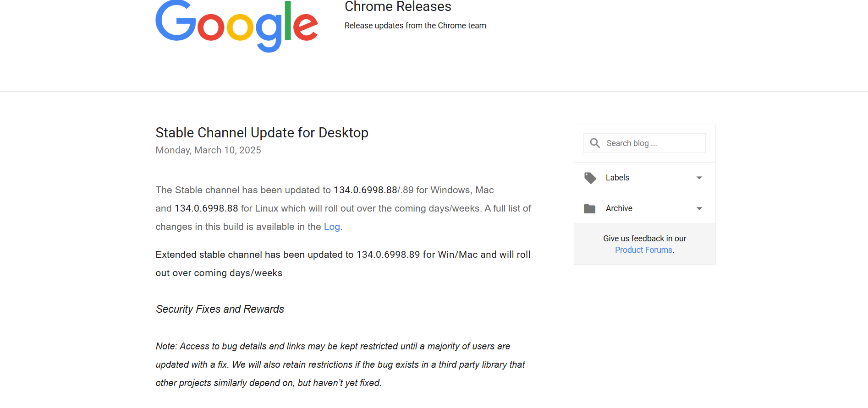Open the Log link for build changes
The image size is (868, 408).
[332, 227]
